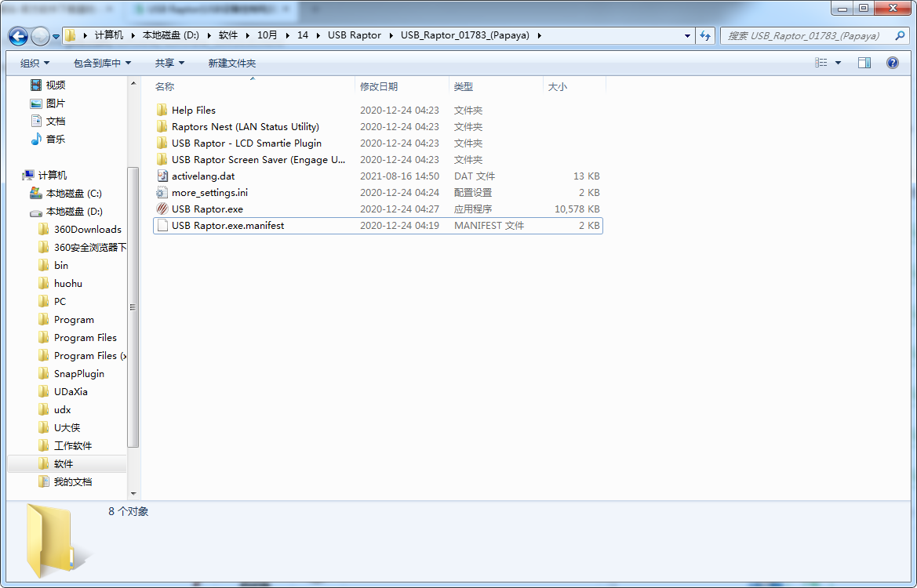
Task: Select Program Files folder in sidebar
Action: click(x=78, y=338)
